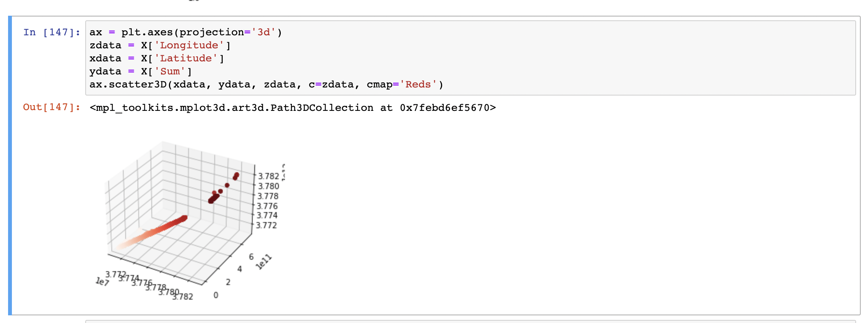This screenshot has height=323, width=868.
Task: Click the blue cell selection bar
Action: coord(10,165)
